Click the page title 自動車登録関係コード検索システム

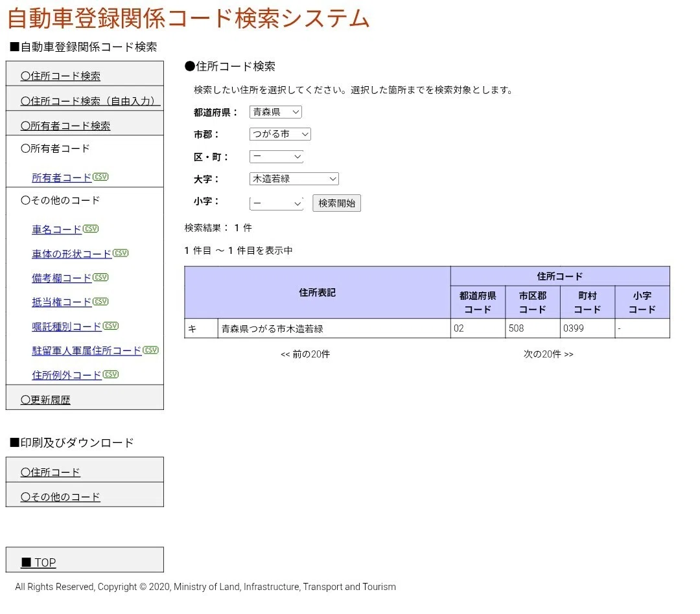(189, 19)
